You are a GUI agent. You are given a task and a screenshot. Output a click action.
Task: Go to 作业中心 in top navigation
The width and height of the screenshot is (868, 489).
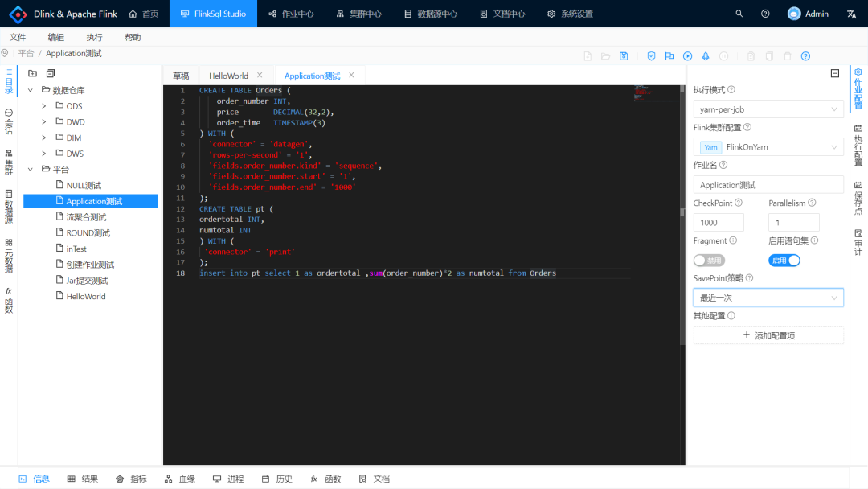tap(291, 14)
